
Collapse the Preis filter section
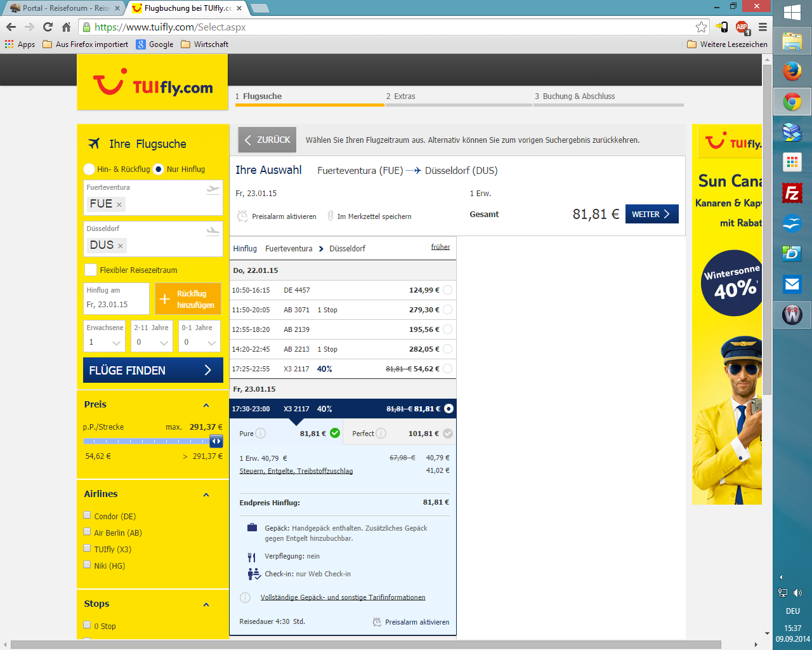[x=206, y=405]
